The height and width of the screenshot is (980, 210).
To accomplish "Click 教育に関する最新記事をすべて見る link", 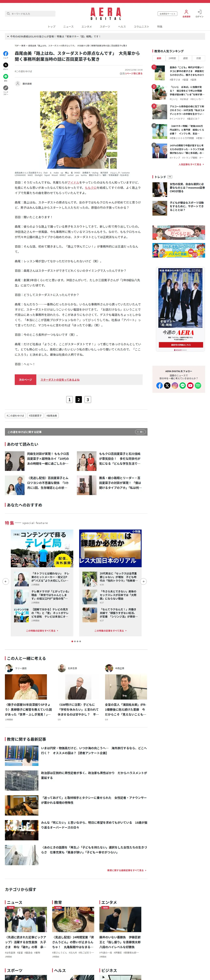I will coord(127,870).
